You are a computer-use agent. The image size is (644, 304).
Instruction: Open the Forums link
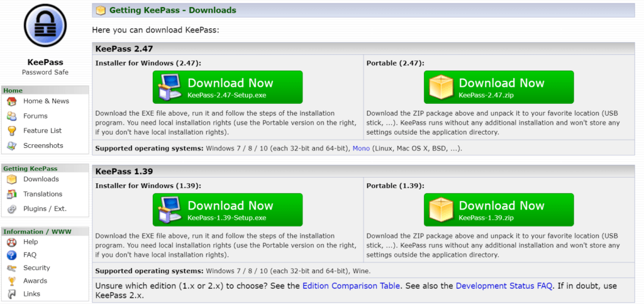35,116
